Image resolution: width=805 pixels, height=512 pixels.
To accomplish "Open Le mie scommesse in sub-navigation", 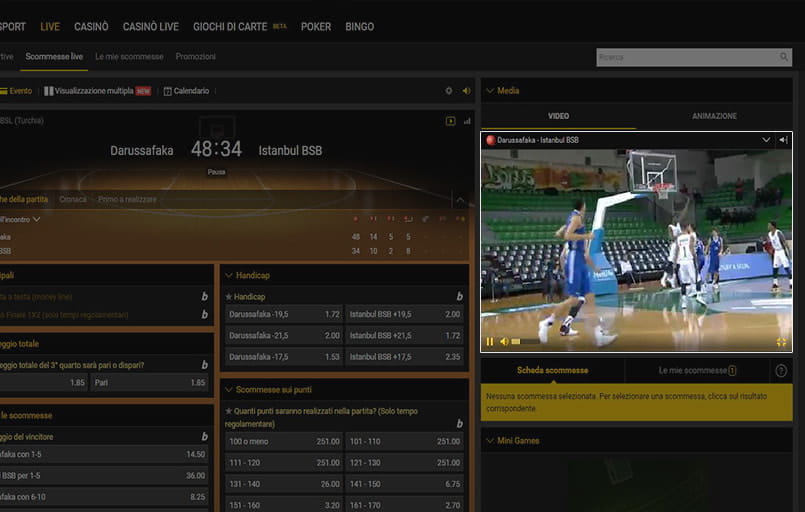I will click(x=129, y=56).
